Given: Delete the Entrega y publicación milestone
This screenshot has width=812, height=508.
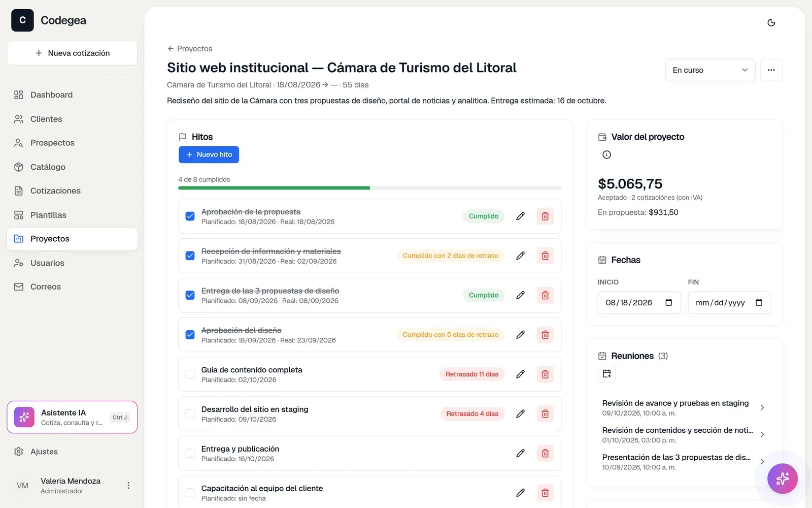Looking at the screenshot, I should coord(545,453).
